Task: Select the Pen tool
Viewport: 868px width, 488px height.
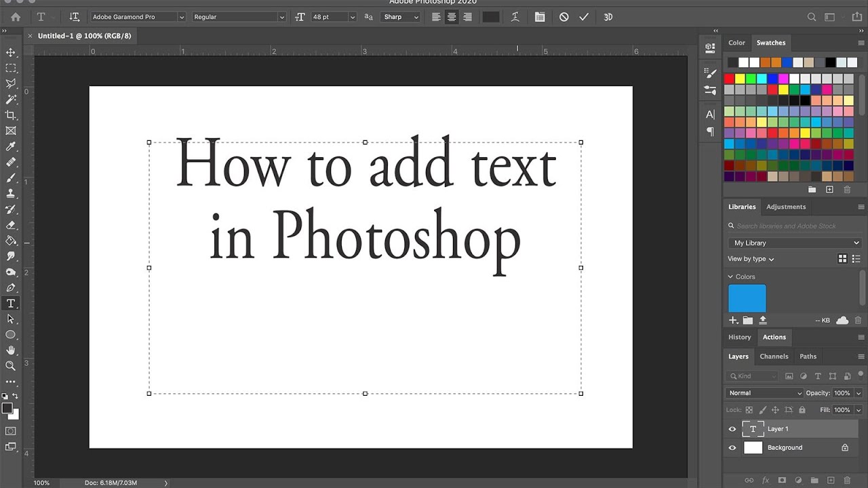Action: point(11,288)
